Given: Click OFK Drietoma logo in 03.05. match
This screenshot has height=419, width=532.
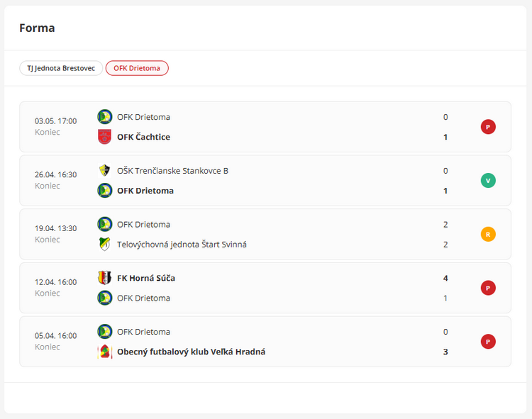Looking at the screenshot, I should pos(104,117).
